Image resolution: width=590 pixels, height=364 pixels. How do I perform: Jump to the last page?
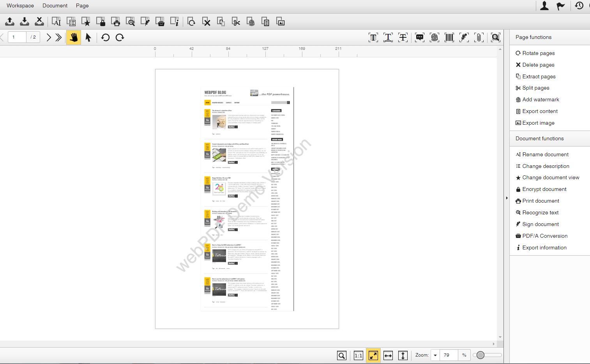[58, 37]
